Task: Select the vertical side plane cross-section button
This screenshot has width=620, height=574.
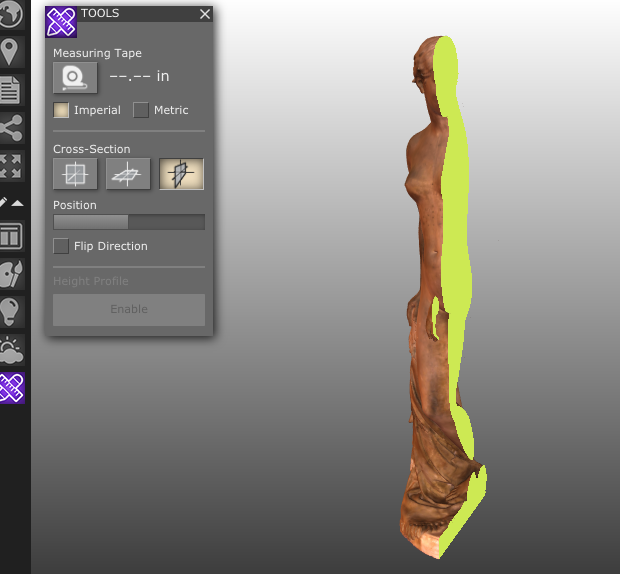Action: pyautogui.click(x=181, y=174)
